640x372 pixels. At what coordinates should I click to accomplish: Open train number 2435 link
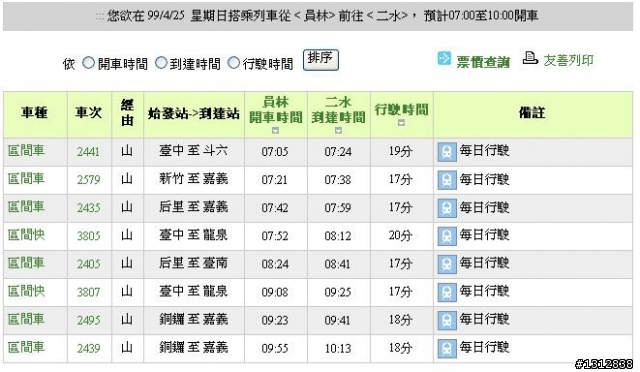89,208
